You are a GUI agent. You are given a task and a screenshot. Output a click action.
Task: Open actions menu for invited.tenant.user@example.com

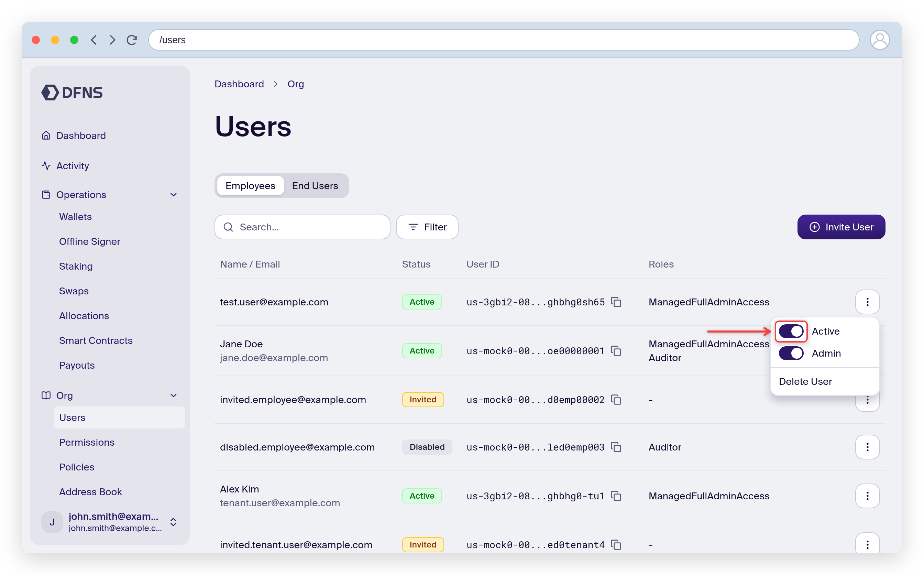point(867,544)
